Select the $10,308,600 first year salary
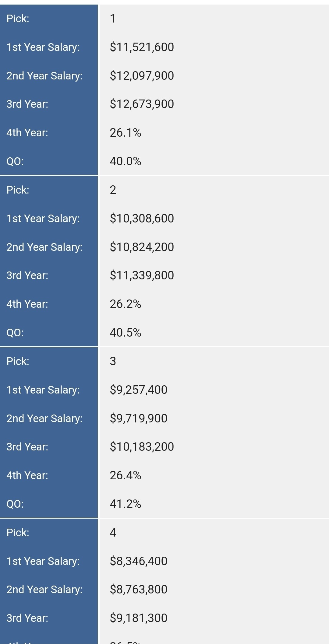This screenshot has height=644, width=329. [142, 219]
